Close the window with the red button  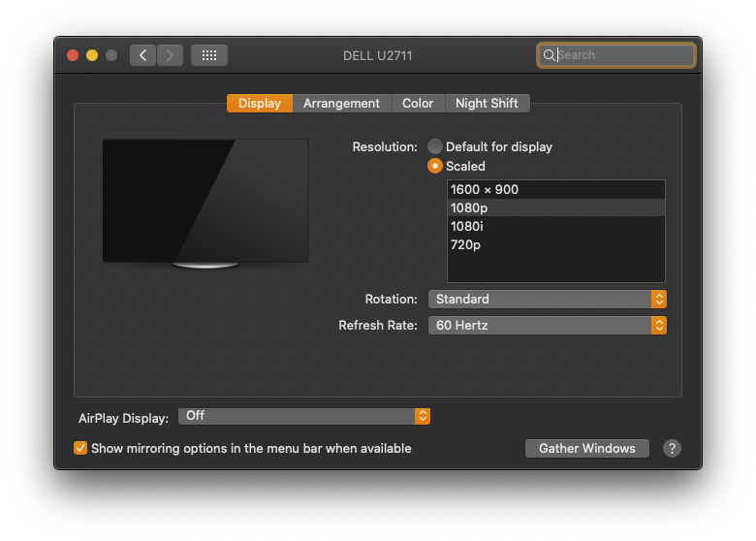click(x=73, y=55)
